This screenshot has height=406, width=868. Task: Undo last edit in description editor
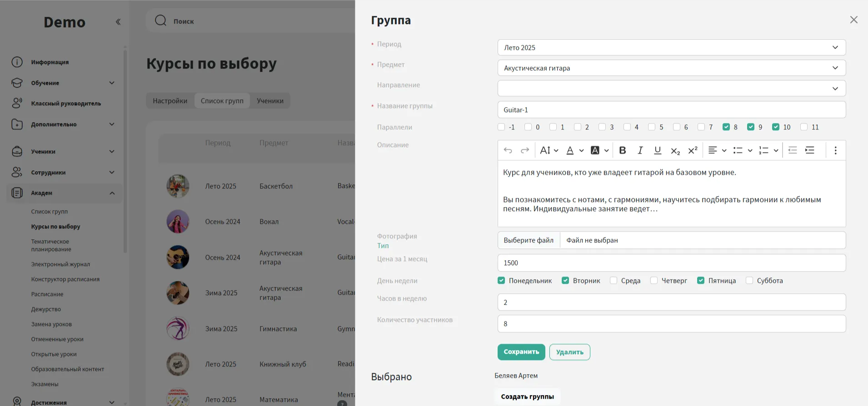click(x=508, y=150)
